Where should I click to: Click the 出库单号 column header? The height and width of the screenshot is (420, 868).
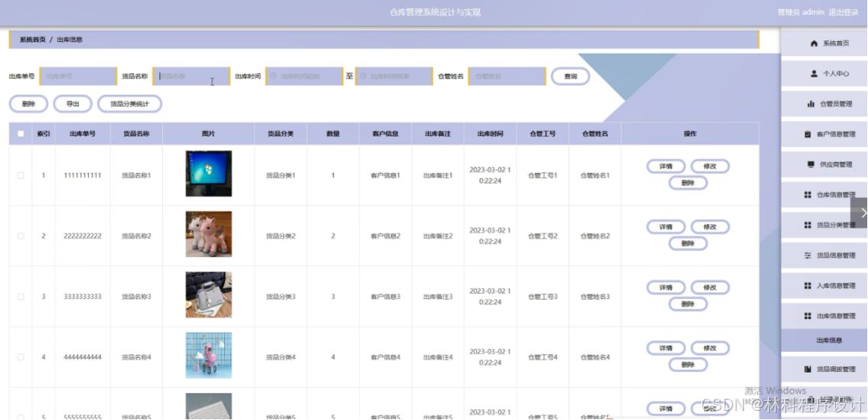tap(83, 134)
